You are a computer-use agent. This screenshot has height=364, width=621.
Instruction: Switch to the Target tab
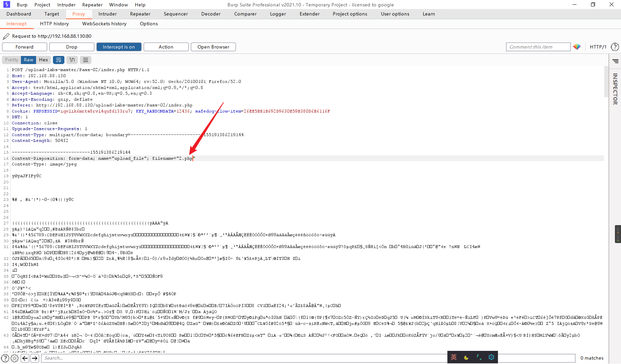pos(52,14)
